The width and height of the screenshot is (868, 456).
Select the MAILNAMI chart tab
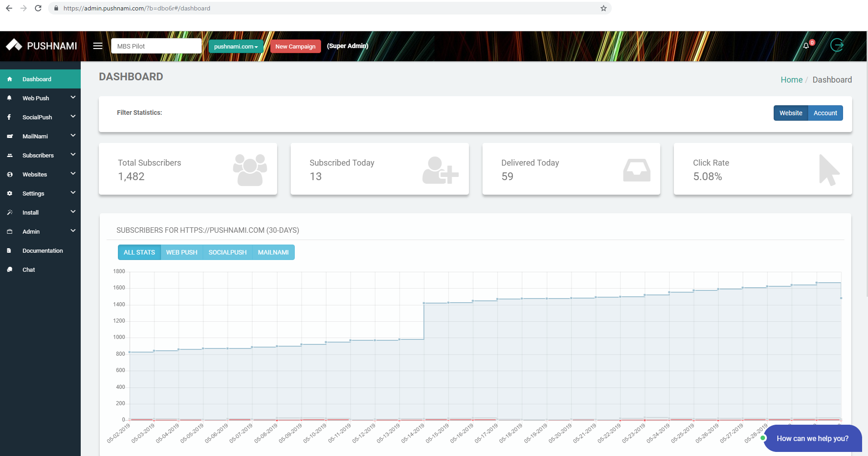click(x=273, y=252)
